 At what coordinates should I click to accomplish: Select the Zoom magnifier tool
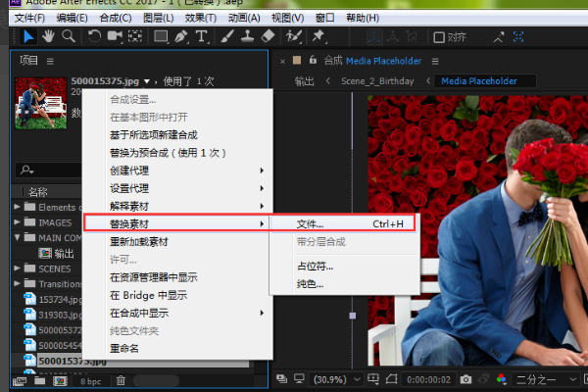pos(69,36)
